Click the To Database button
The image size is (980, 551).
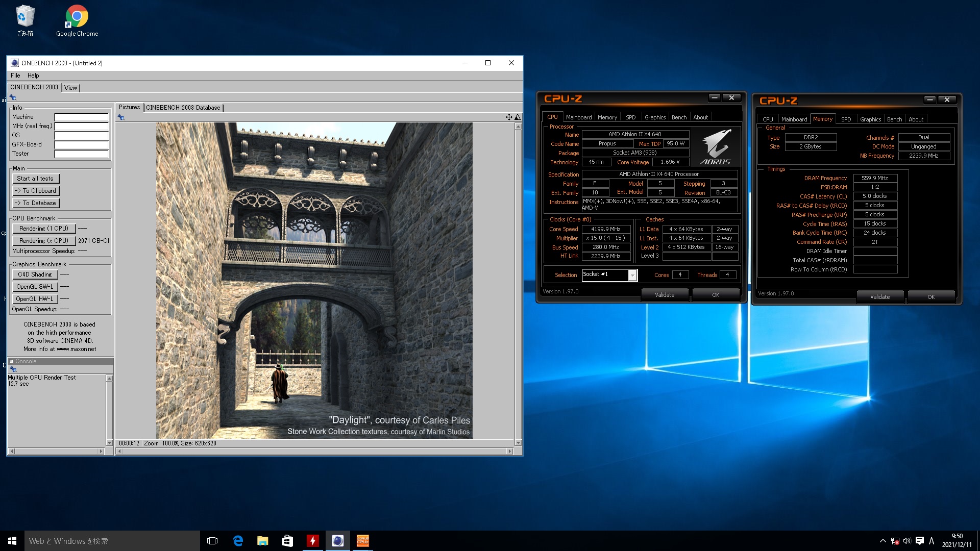pyautogui.click(x=35, y=203)
